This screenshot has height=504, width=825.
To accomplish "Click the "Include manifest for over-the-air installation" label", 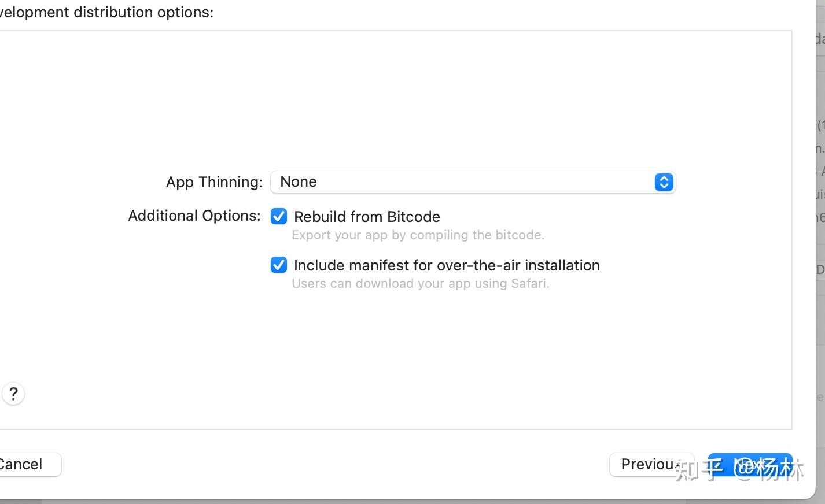I will [x=447, y=265].
